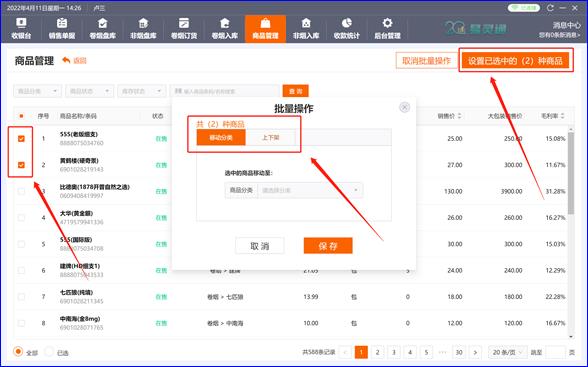
Task: Click the refresh icon in title bar
Action: (x=550, y=7)
